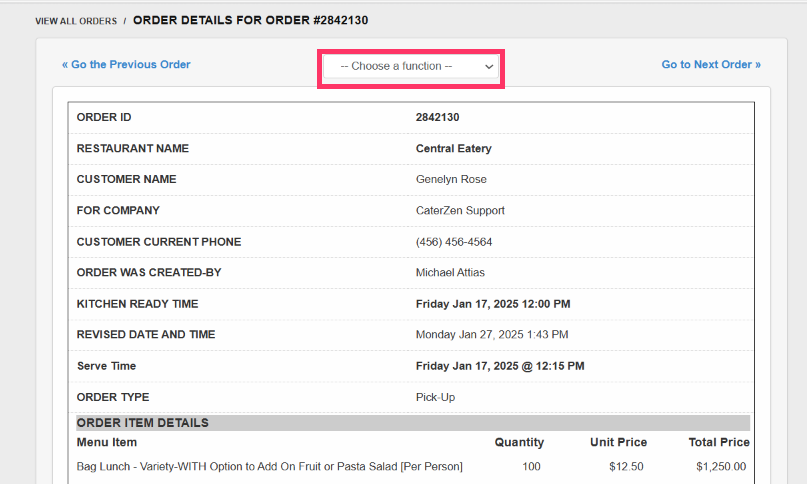This screenshot has height=484, width=807.
Task: Click the CUSTOMER NAME label
Action: [127, 179]
